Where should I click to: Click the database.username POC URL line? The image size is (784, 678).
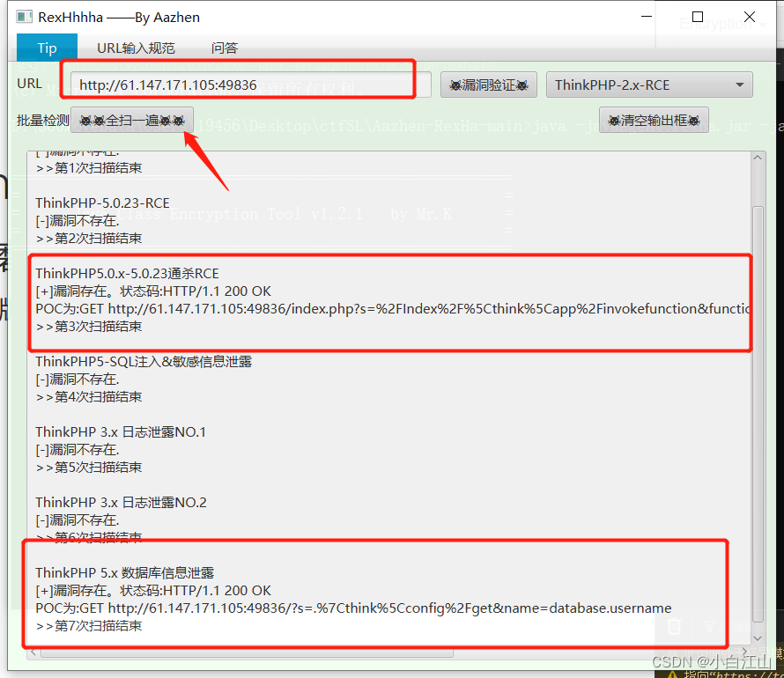pyautogui.click(x=353, y=608)
